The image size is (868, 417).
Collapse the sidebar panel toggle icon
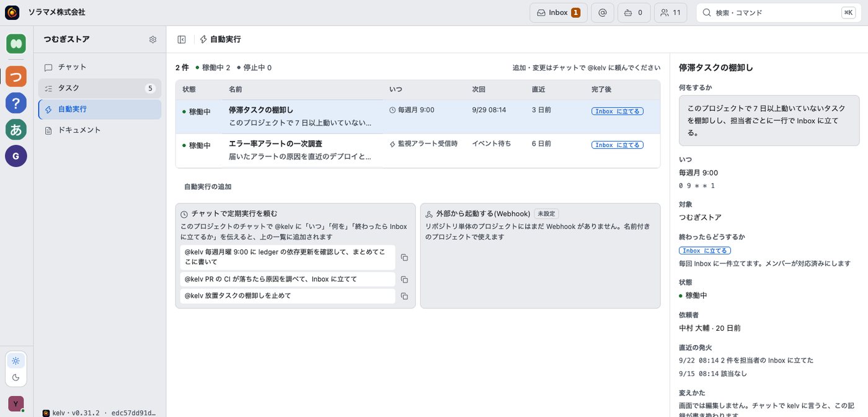182,40
